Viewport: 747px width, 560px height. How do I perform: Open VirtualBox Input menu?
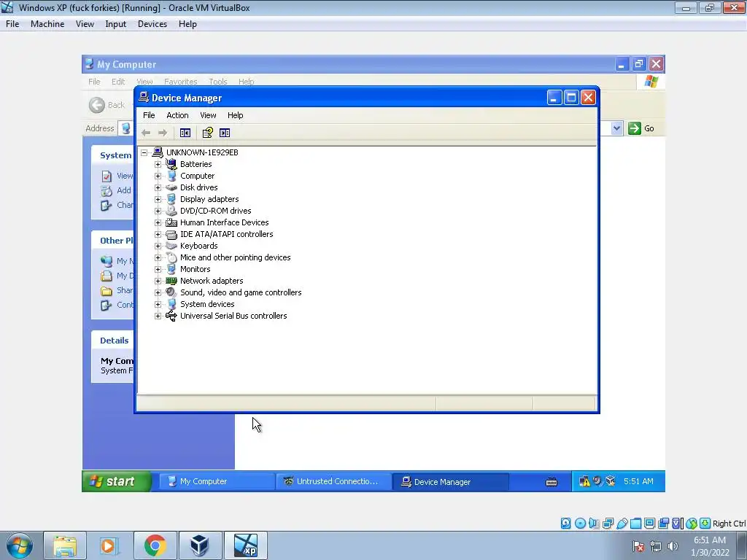click(x=116, y=24)
